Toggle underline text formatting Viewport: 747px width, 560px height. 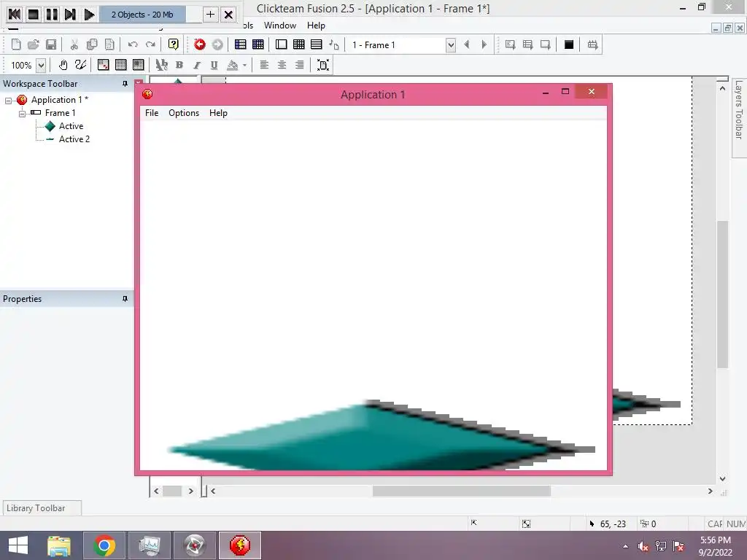(214, 65)
